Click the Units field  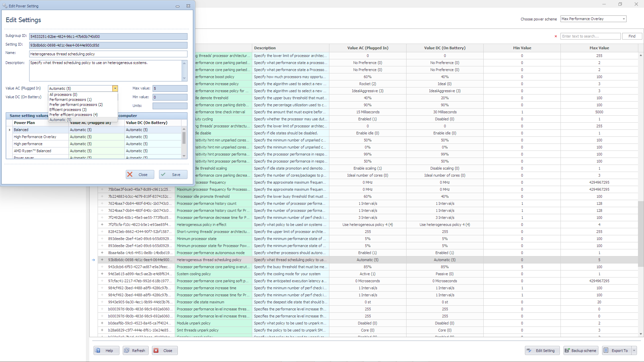pyautogui.click(x=170, y=106)
